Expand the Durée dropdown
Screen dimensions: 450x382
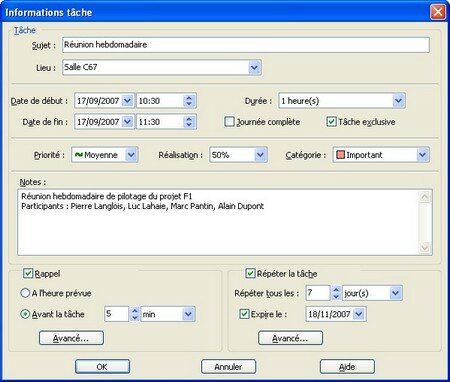pyautogui.click(x=398, y=101)
